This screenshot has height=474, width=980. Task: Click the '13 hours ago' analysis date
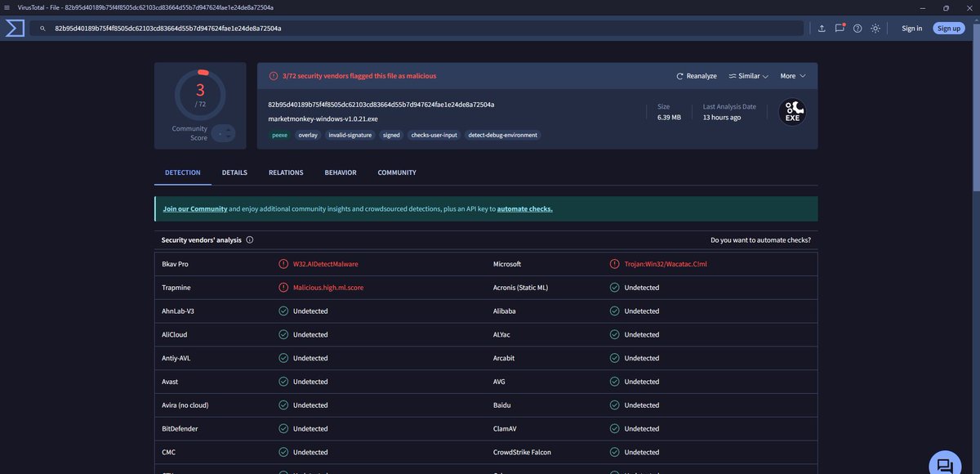[722, 118]
